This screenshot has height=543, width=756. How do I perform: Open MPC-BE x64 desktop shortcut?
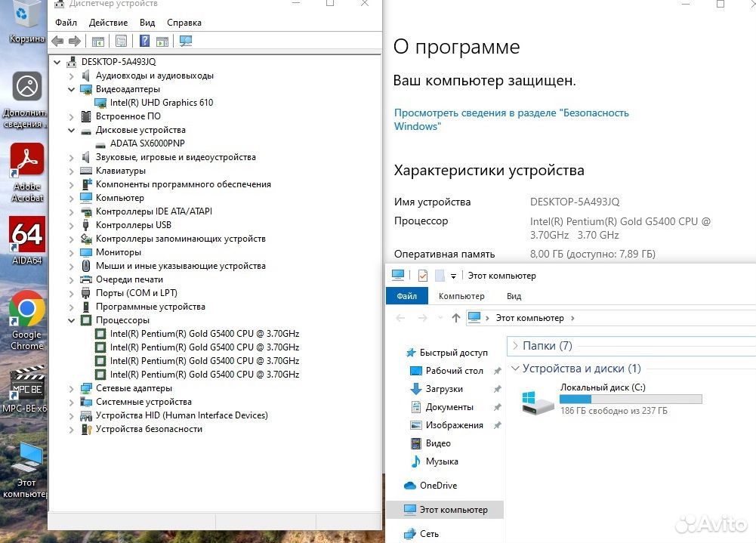25,390
